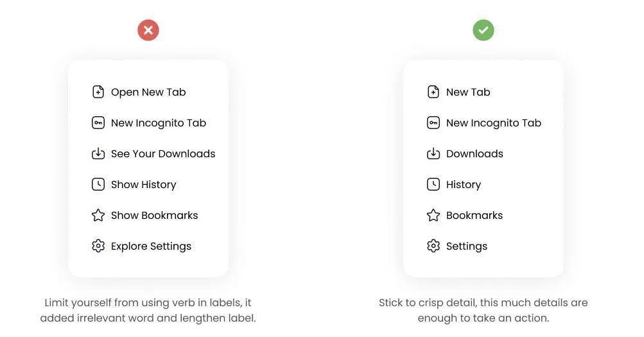Select "Open New Tab" menu item
Screen dimensions: 644x337
click(148, 92)
